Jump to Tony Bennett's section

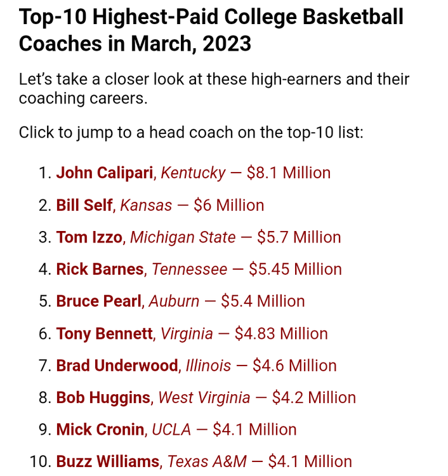(x=104, y=334)
